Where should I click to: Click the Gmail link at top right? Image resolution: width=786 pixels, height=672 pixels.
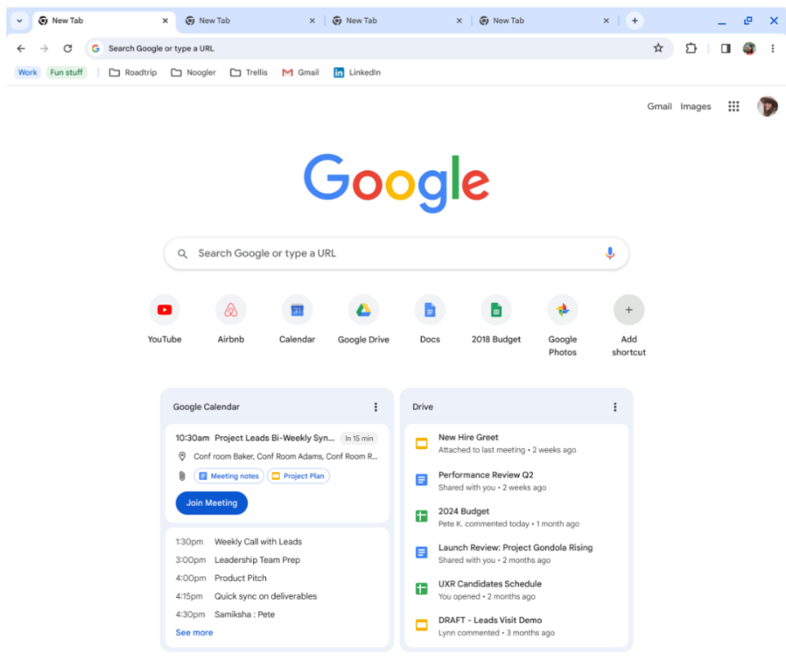(659, 106)
